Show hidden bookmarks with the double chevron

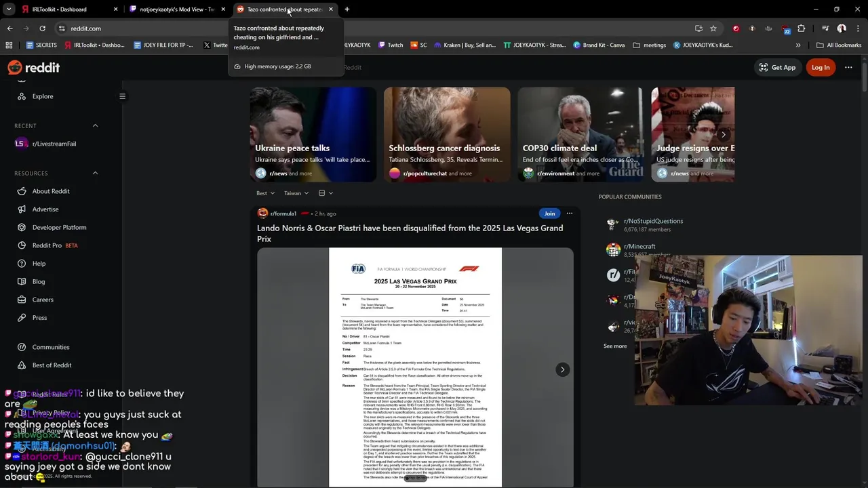(x=798, y=45)
